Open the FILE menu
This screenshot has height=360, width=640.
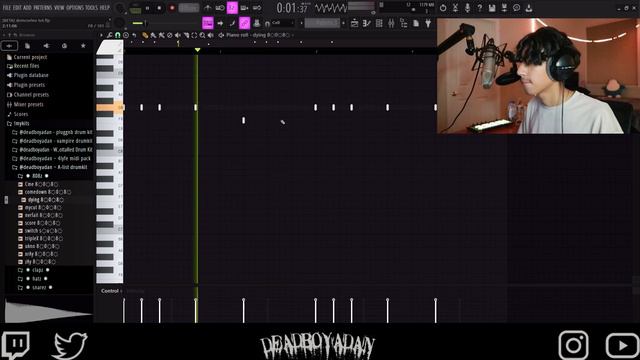(7, 8)
